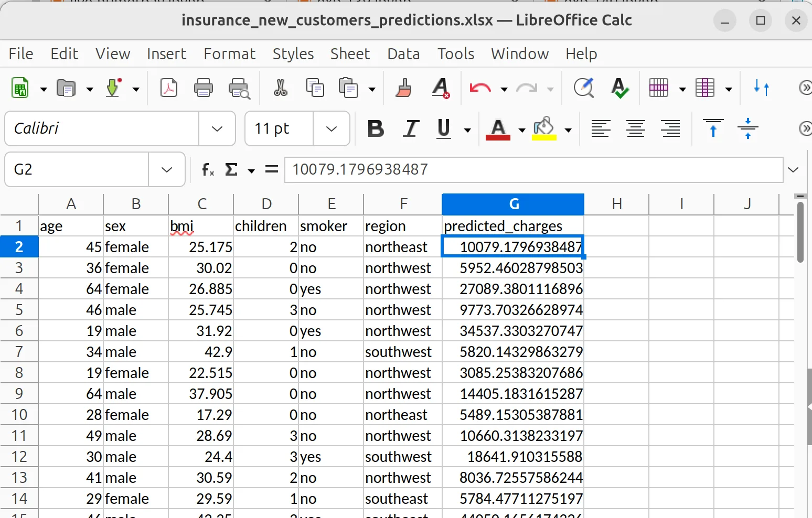Toggle Bold formatting
The width and height of the screenshot is (812, 518).
tap(376, 128)
